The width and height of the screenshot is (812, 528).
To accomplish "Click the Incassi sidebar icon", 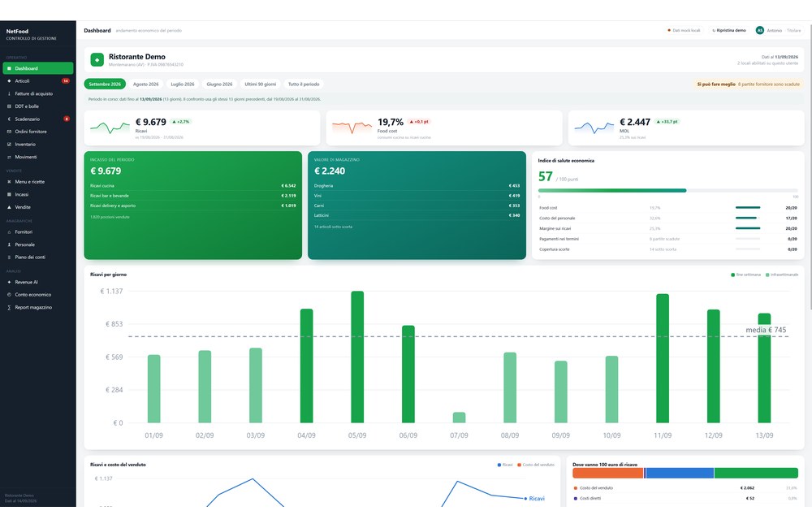I will pyautogui.click(x=9, y=194).
